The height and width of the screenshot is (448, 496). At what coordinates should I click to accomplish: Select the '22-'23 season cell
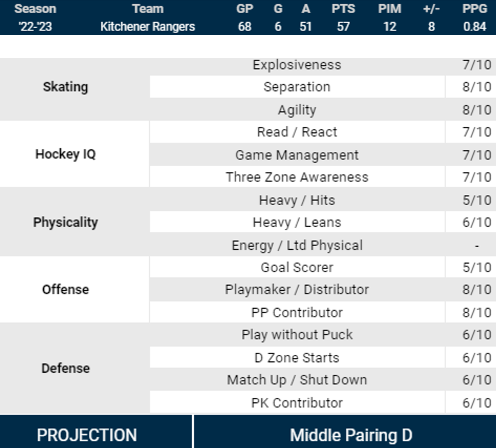[x=35, y=27]
